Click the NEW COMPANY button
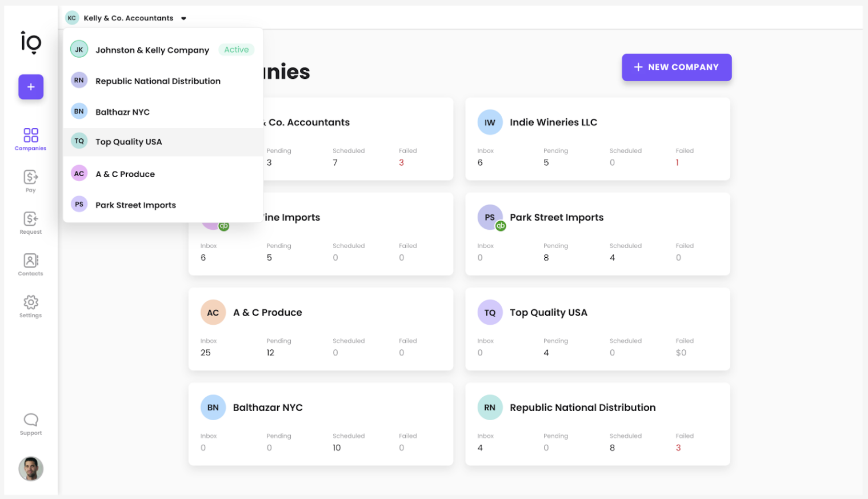868x499 pixels. (x=677, y=67)
